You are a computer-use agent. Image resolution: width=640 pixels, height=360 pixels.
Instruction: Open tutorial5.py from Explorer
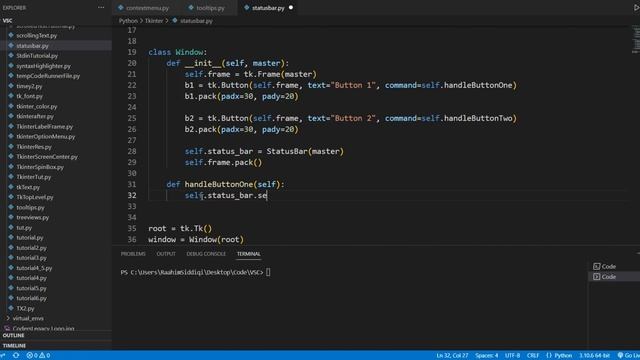point(31,288)
